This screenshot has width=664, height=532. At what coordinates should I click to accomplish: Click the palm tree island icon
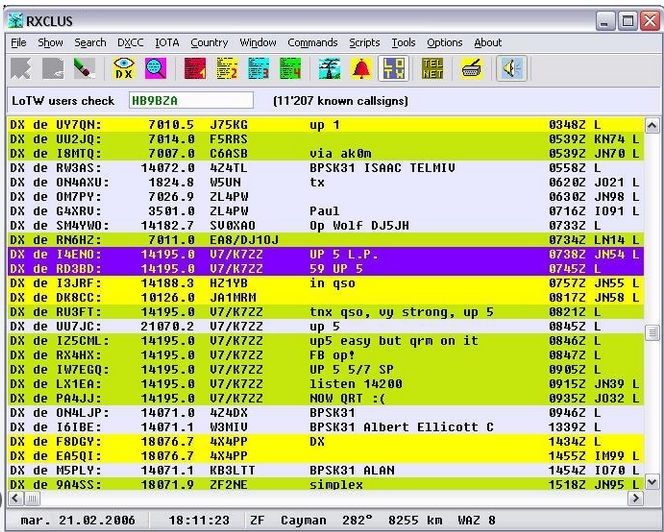(328, 69)
